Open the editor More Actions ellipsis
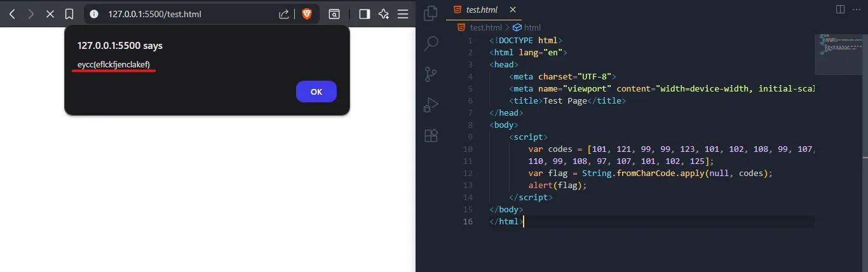Image resolution: width=868 pixels, height=272 pixels. (x=857, y=10)
